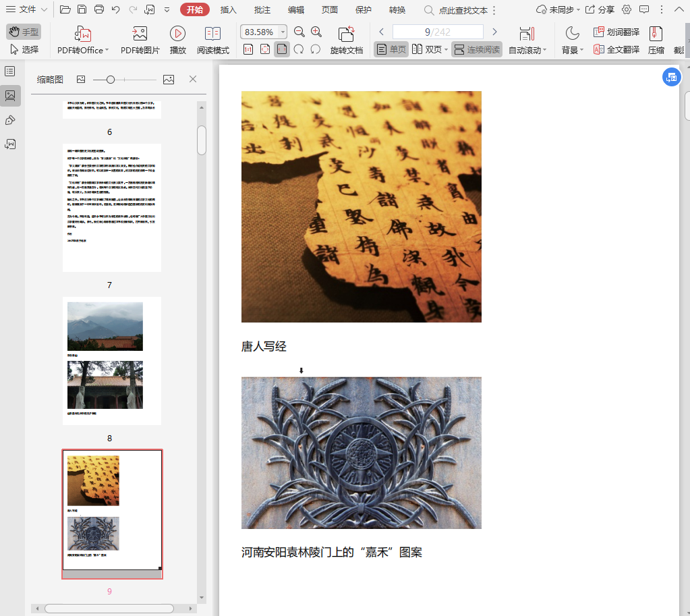Click the export-to-Word quick access icon
690x616 pixels.
click(150, 9)
